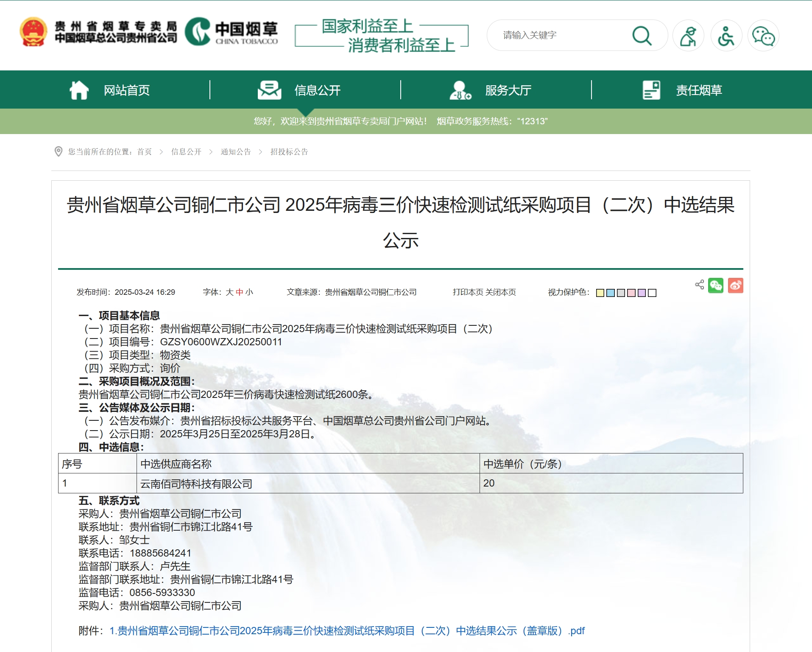Click the search magnifier icon
Screen dimensions: 812x652
click(642, 35)
